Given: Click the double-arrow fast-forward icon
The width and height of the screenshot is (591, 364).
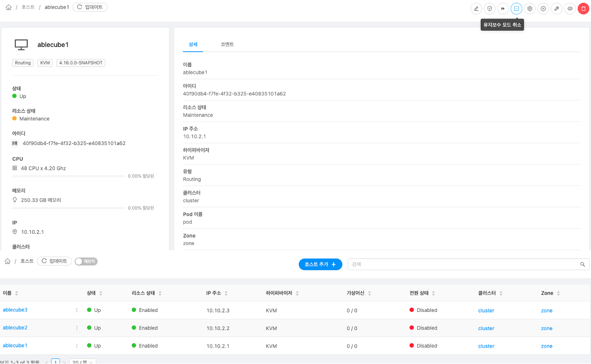Looking at the screenshot, I should 503,8.
